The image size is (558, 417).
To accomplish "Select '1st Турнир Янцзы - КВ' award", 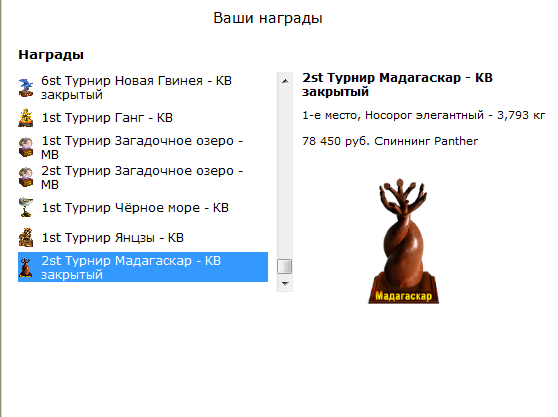I will pos(143,237).
